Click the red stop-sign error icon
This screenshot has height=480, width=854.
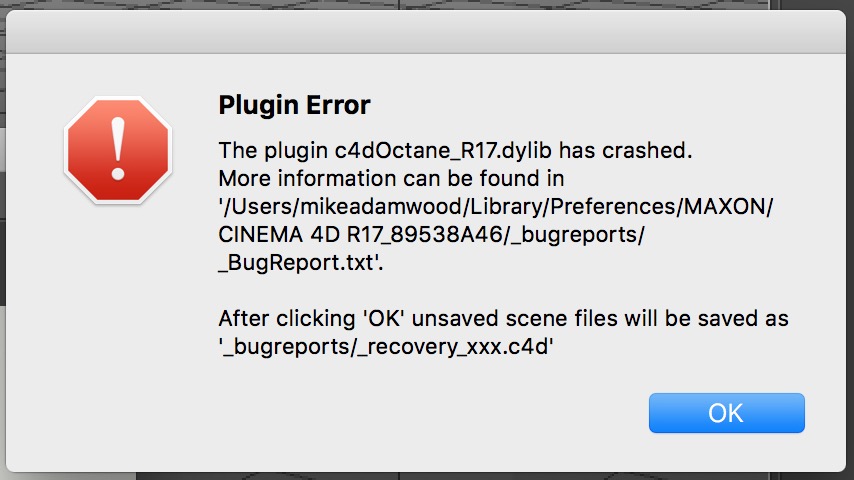(x=116, y=151)
